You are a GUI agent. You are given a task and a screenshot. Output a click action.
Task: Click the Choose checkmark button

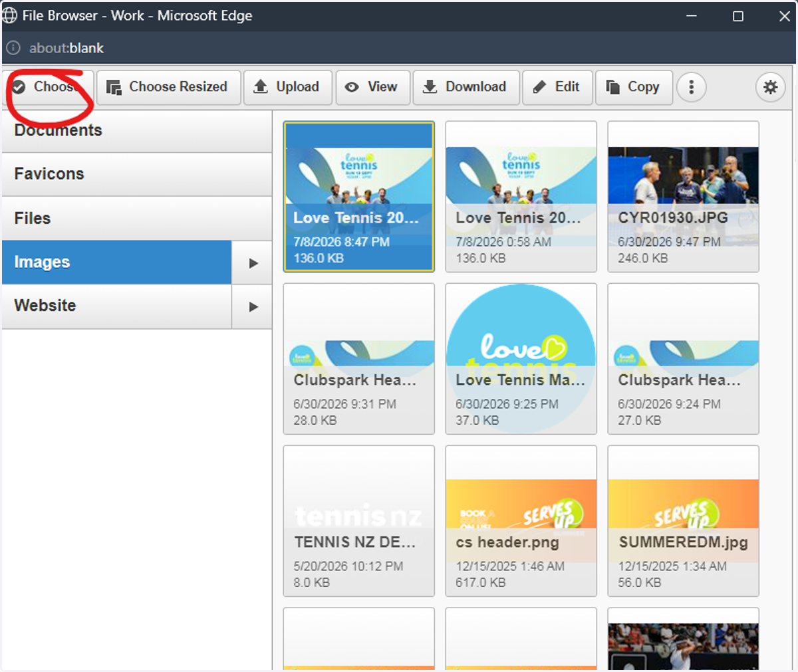coord(48,87)
